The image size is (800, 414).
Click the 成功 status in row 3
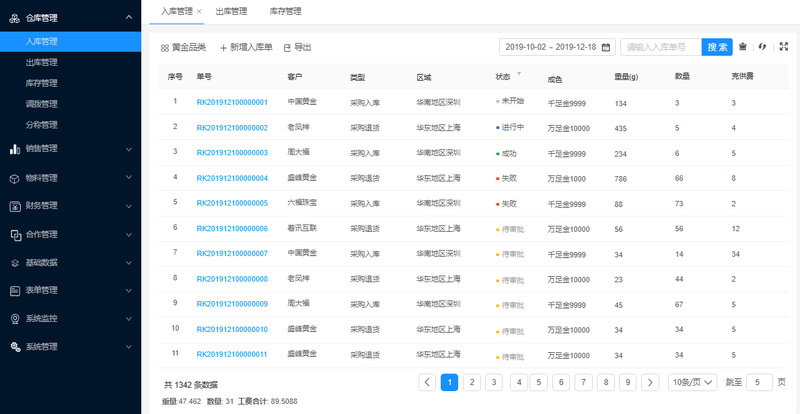coord(506,153)
